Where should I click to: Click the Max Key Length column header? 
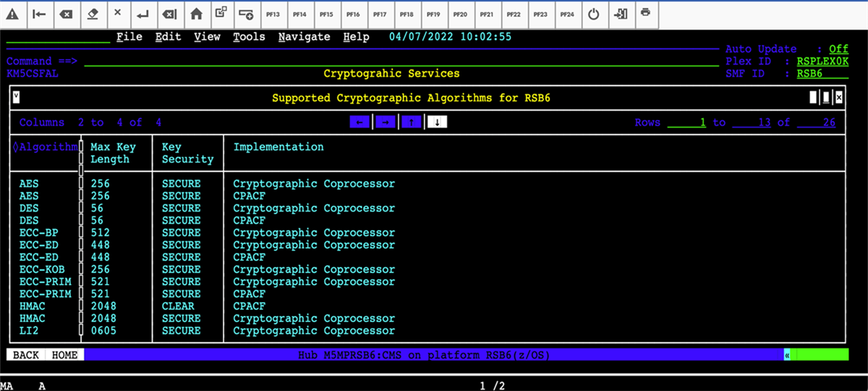coord(113,153)
